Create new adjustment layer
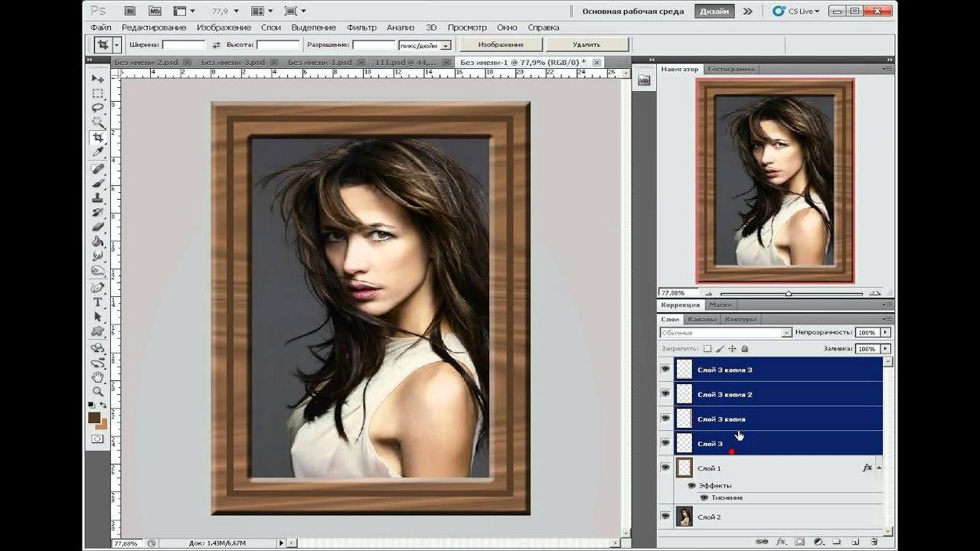980x551 pixels. [x=818, y=541]
